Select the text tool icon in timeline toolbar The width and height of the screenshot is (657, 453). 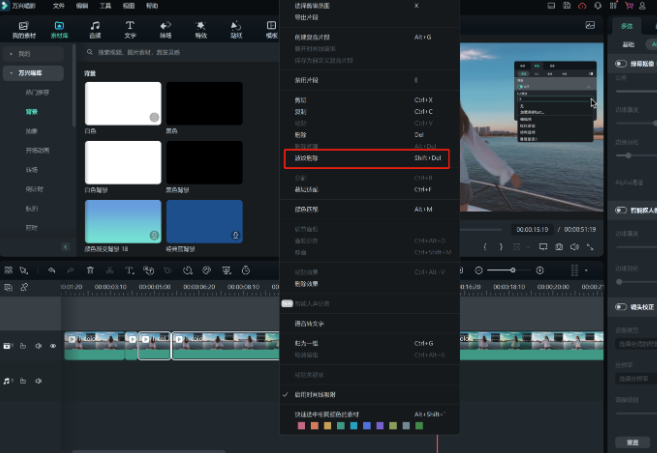[x=130, y=270]
